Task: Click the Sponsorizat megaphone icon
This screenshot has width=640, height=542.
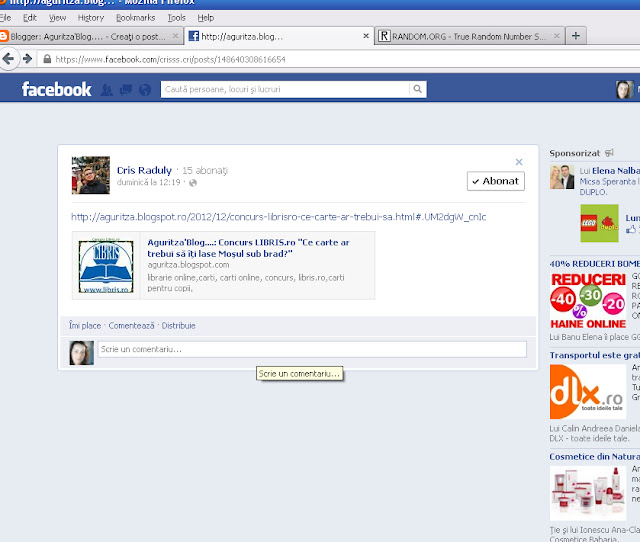Action: (609, 153)
